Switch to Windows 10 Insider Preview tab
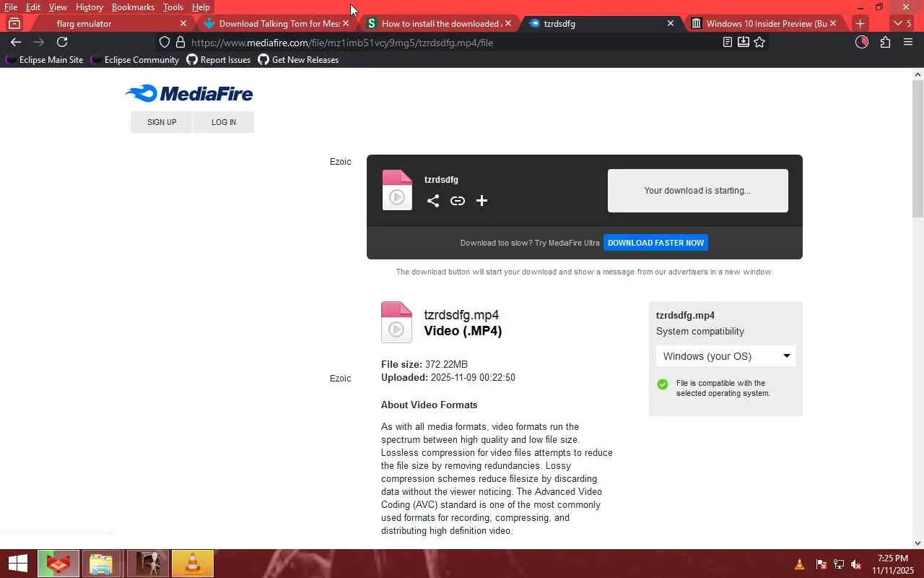The width and height of the screenshot is (924, 578). tap(764, 24)
